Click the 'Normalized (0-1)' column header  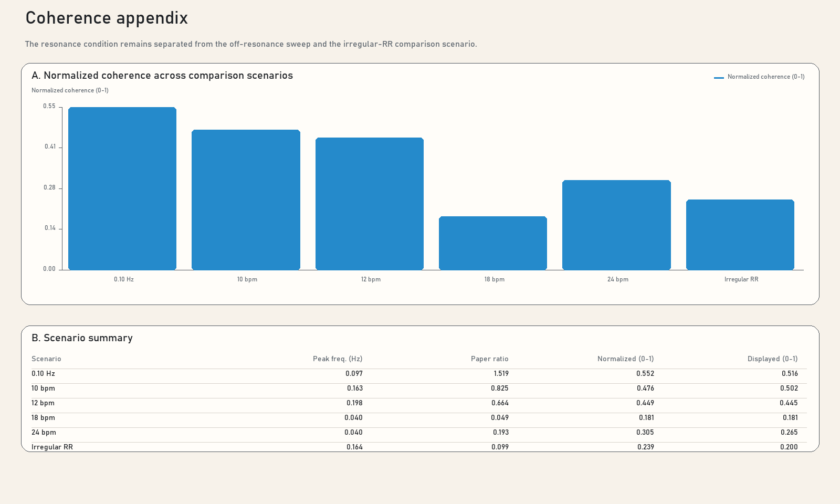tap(626, 359)
